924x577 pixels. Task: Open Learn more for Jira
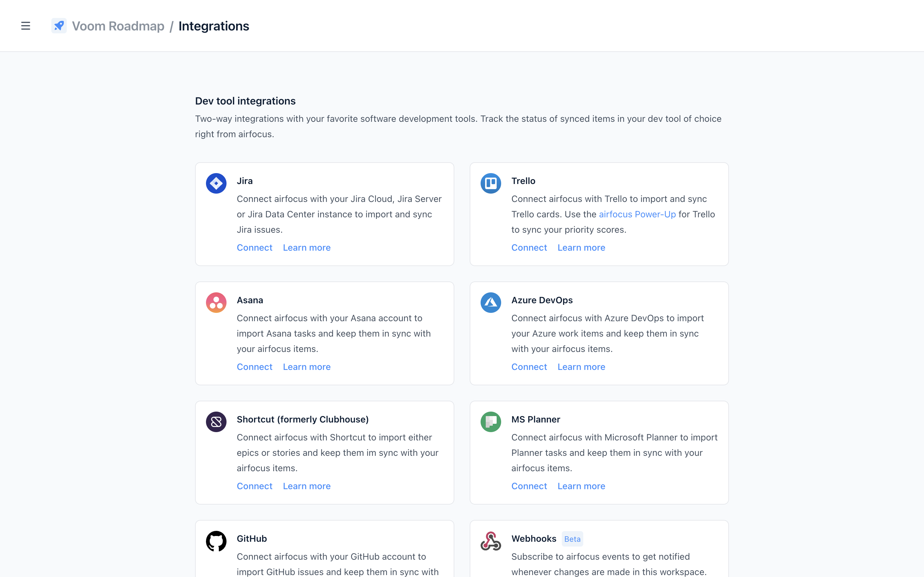click(307, 247)
